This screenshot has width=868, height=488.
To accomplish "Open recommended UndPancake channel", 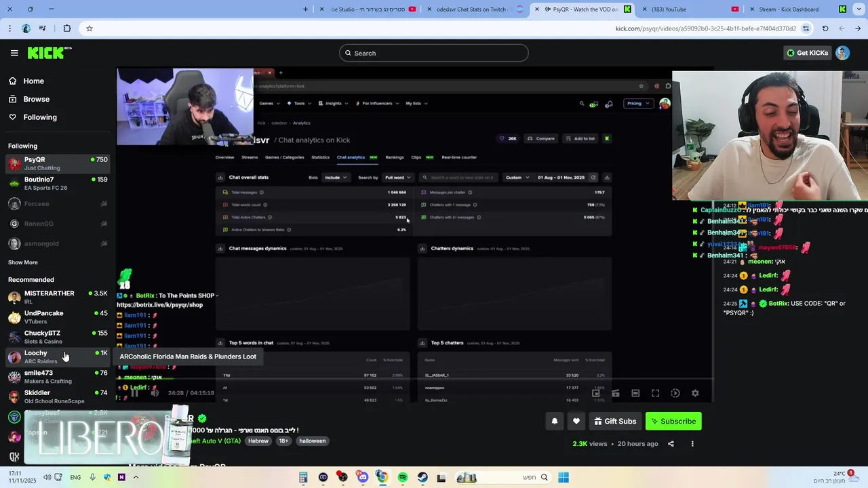I will [58, 317].
